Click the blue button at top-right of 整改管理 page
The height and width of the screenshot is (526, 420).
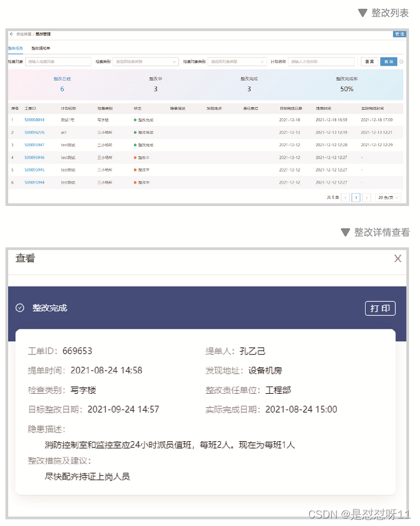click(400, 34)
